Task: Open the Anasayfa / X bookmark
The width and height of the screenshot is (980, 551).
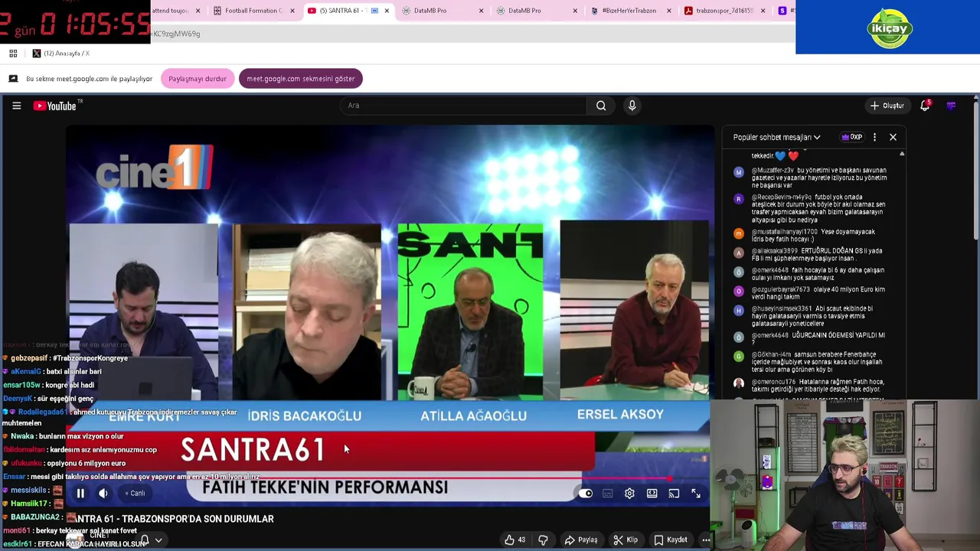Action: pyautogui.click(x=60, y=54)
